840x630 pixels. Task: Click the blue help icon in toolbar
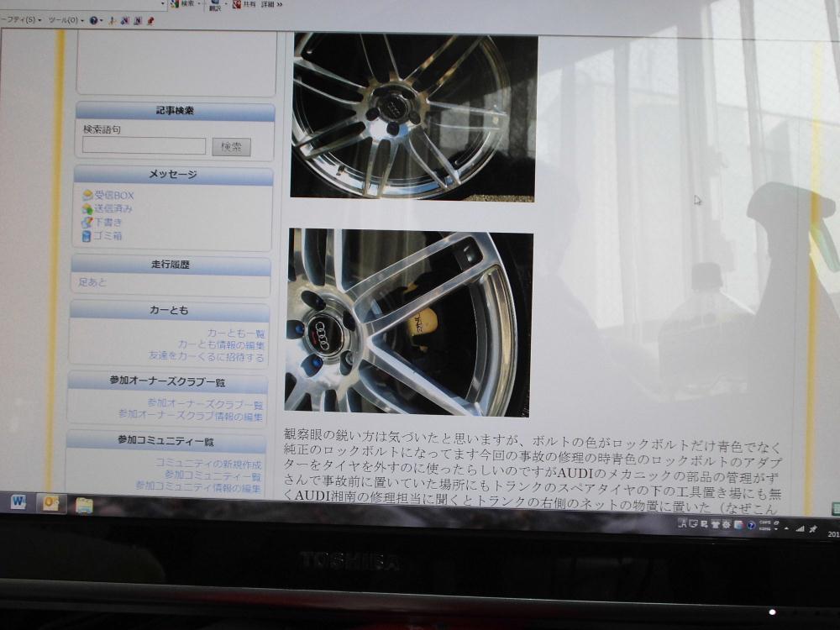click(x=92, y=20)
